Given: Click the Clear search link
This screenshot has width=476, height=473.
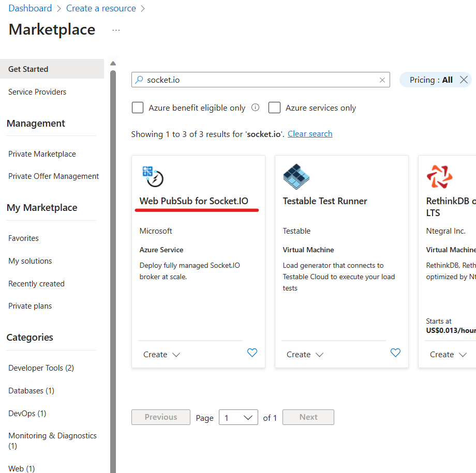Looking at the screenshot, I should pyautogui.click(x=309, y=133).
